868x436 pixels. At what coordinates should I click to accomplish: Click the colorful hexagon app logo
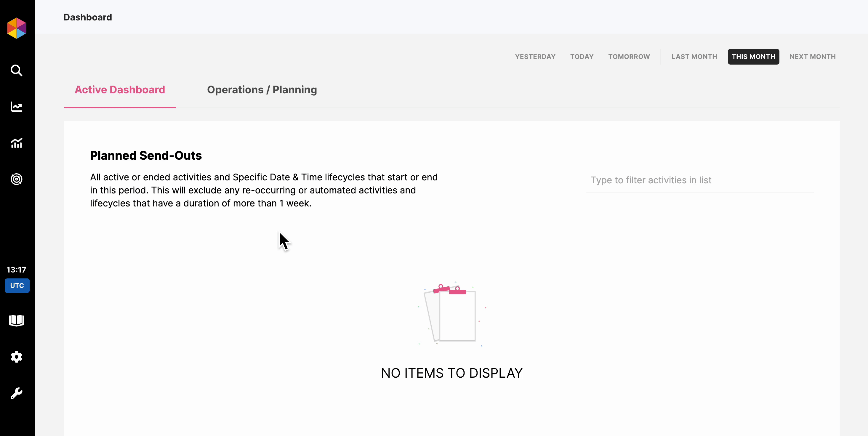[x=17, y=28]
